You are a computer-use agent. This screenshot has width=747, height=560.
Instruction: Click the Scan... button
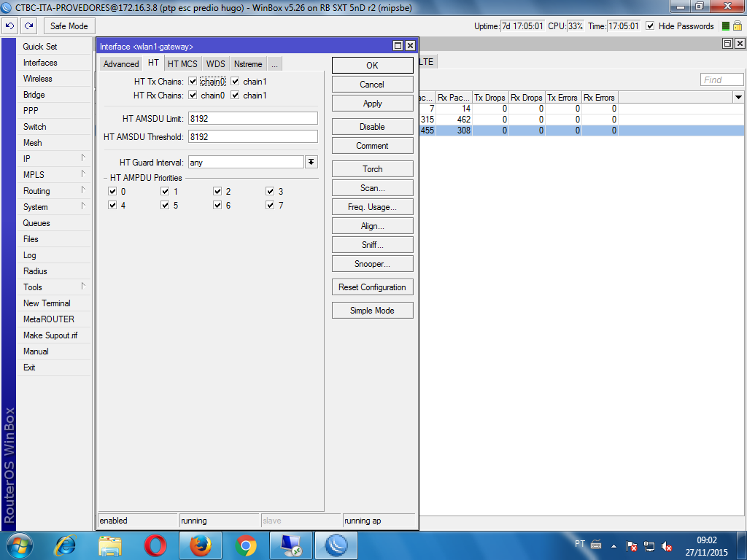pos(373,188)
